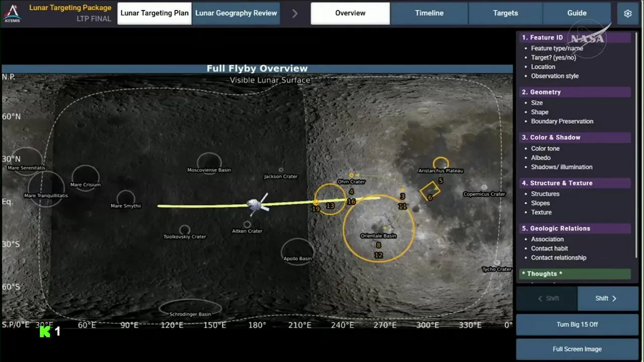
Task: Select target marker 11 on map
Action: 403,206
